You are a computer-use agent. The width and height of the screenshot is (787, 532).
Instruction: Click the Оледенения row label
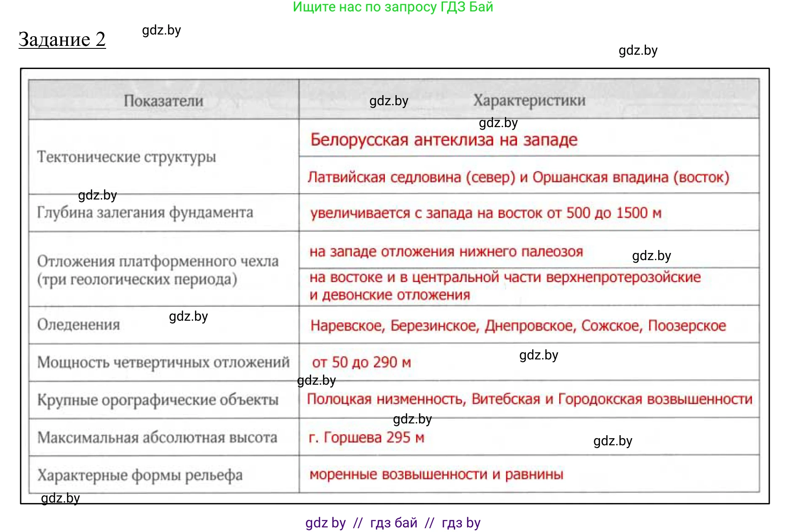[x=78, y=325]
